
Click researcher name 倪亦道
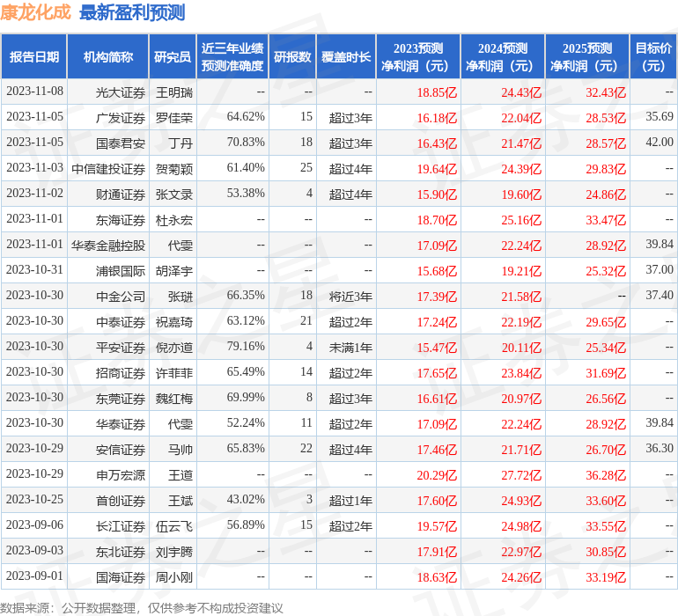point(174,348)
